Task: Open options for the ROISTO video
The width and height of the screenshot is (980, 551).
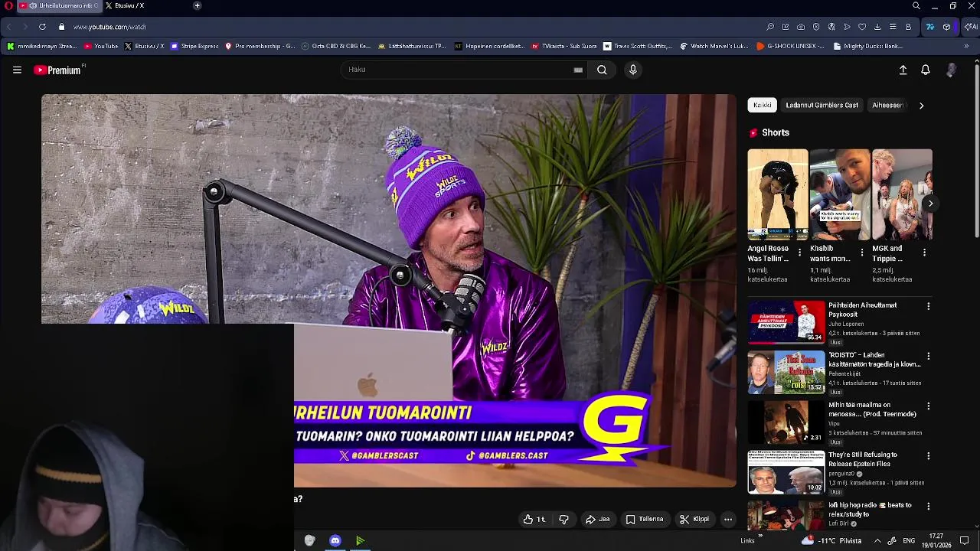Action: point(928,357)
